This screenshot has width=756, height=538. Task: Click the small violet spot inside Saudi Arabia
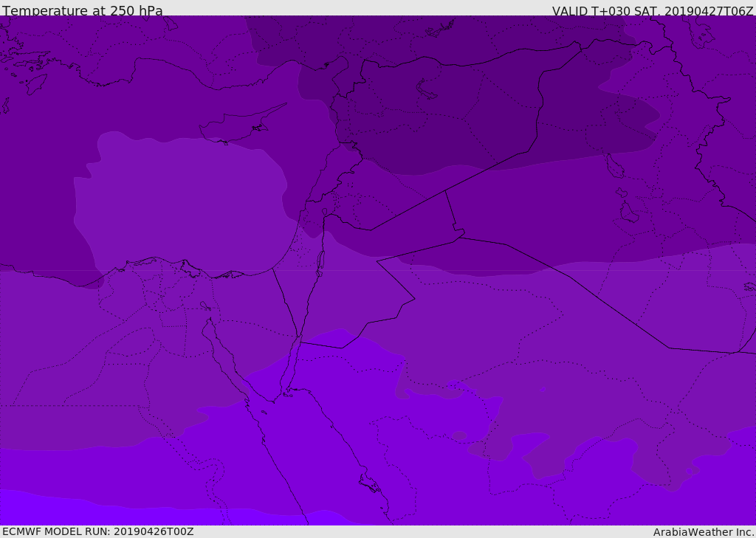543,389
